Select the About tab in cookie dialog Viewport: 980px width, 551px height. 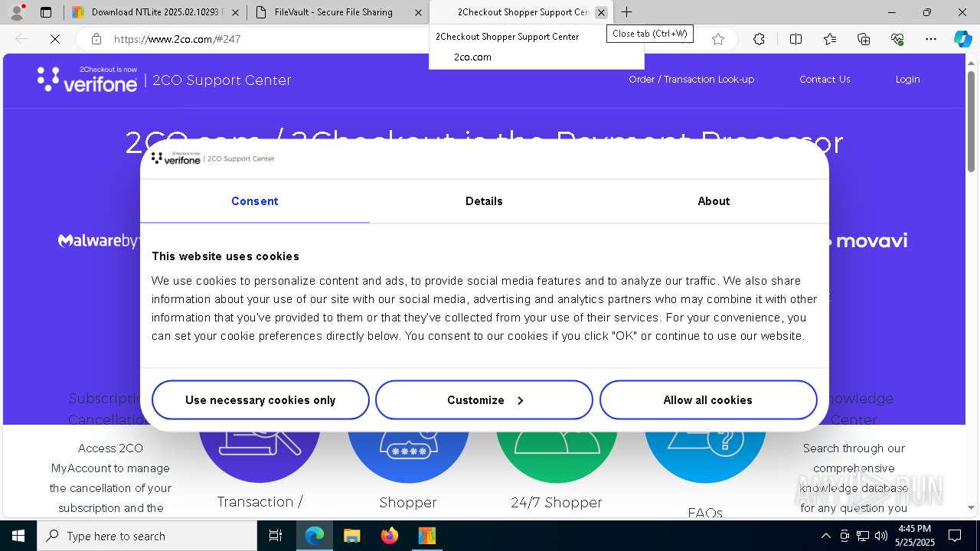pos(714,201)
